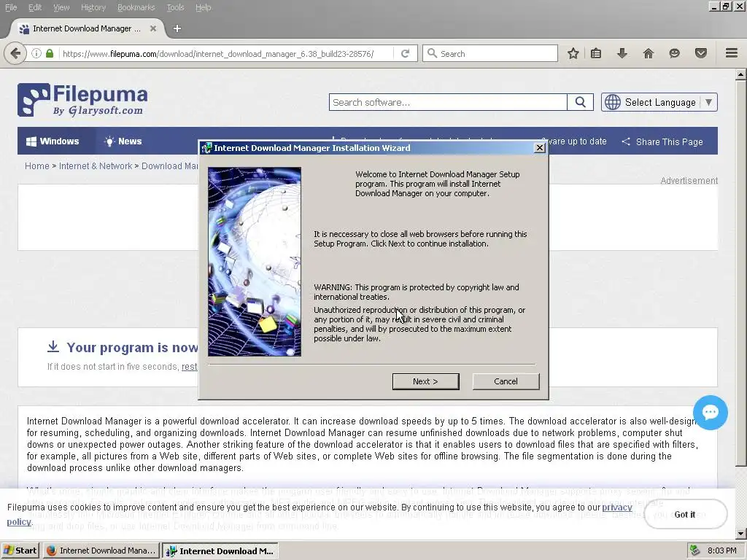
Task: Click Cancel in the installation wizard
Action: coord(506,381)
